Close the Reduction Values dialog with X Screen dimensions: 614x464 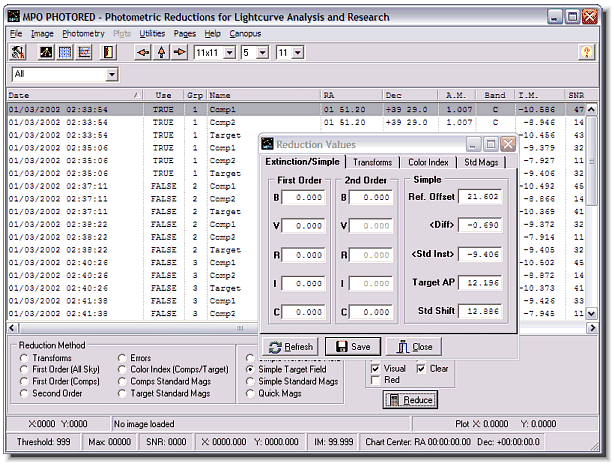pos(508,144)
